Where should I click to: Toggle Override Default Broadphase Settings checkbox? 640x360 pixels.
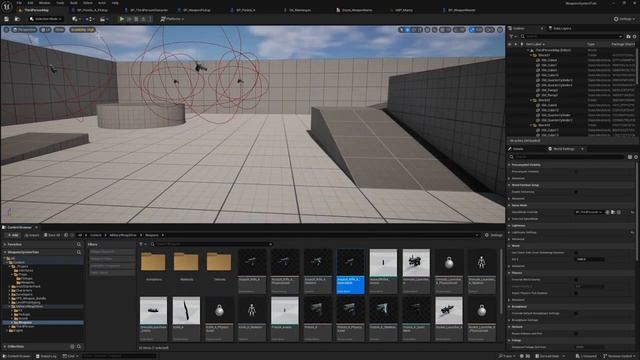click(x=576, y=313)
